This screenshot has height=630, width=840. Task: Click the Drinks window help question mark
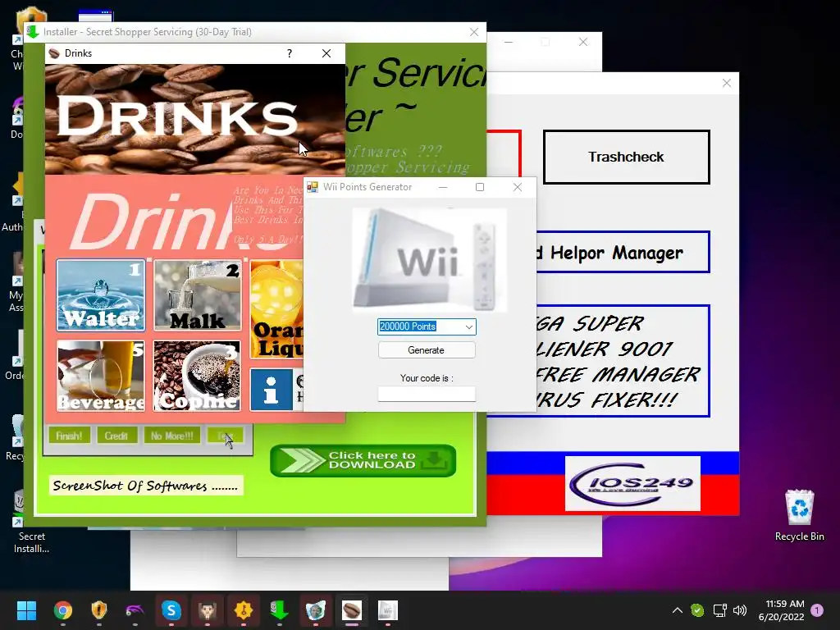(290, 53)
